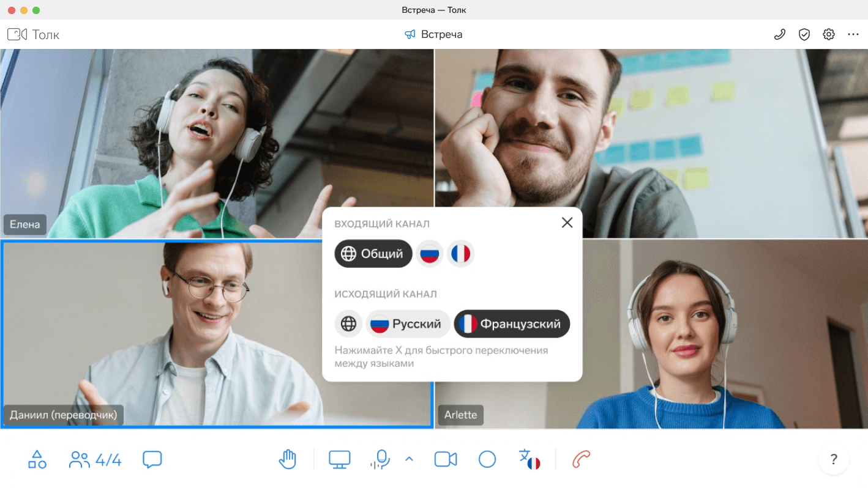Open the help question mark button
Screen dimensions: 868x488
coord(834,459)
